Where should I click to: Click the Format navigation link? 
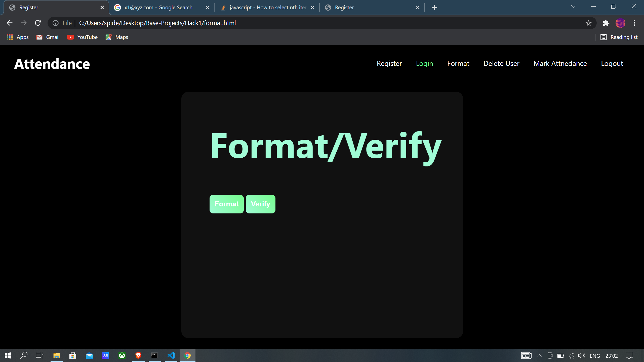(x=458, y=63)
